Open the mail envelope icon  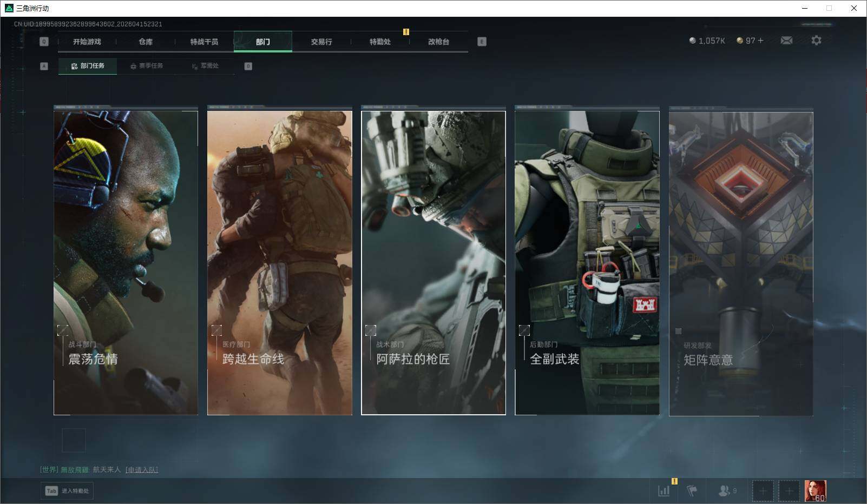coord(786,41)
